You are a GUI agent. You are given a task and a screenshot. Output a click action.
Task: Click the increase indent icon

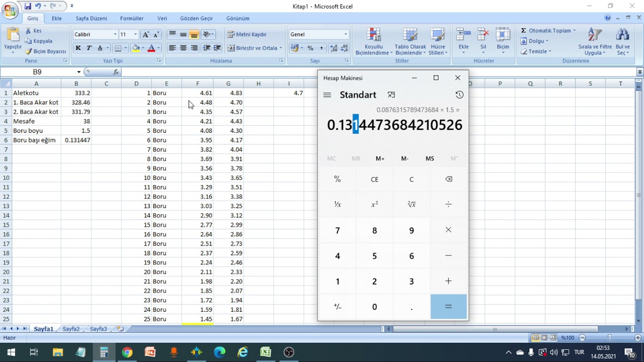[217, 48]
